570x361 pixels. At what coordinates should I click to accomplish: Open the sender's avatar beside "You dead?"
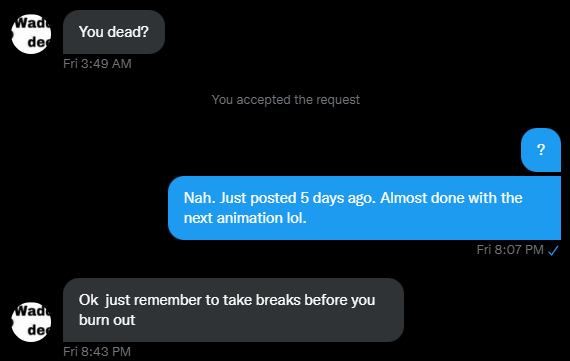[31, 34]
